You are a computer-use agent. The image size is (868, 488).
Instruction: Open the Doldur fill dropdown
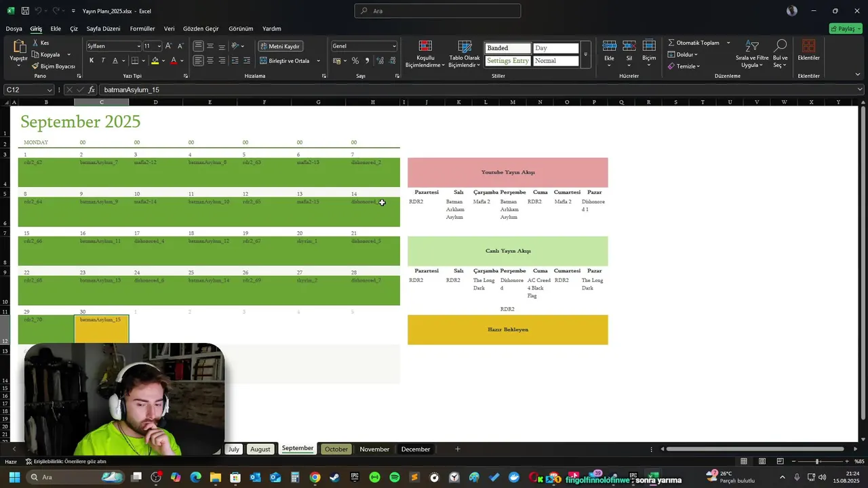[x=683, y=54]
